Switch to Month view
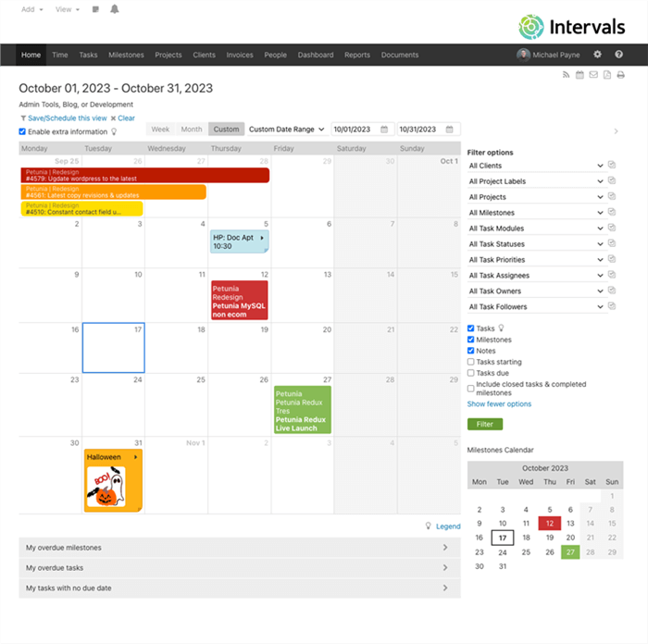 pos(192,130)
